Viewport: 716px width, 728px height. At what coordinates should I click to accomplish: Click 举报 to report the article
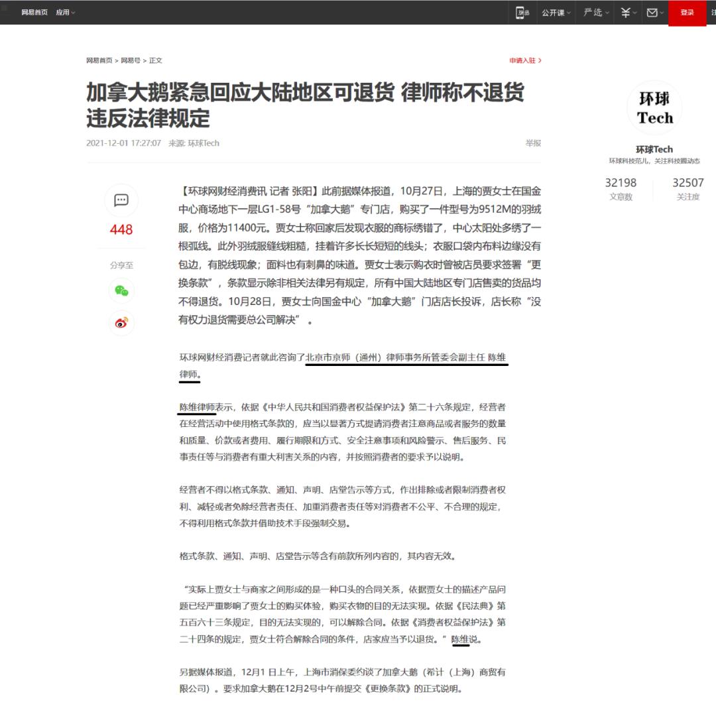[533, 143]
